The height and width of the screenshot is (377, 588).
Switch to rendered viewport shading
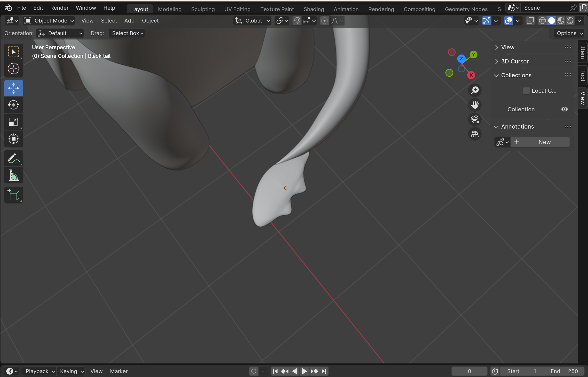click(570, 21)
